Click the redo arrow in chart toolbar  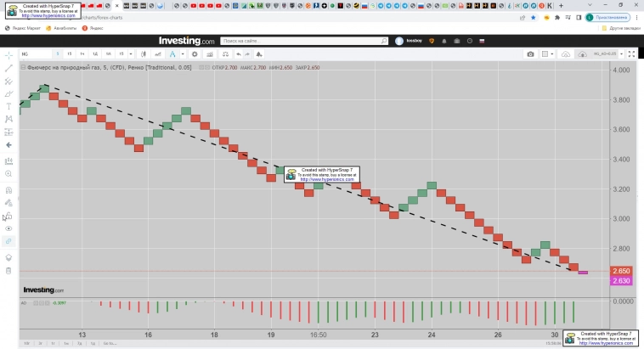click(x=247, y=54)
